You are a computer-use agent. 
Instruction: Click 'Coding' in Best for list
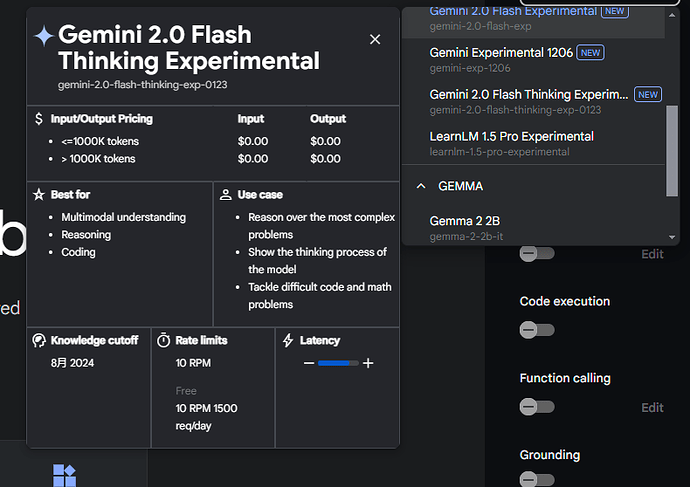78,252
